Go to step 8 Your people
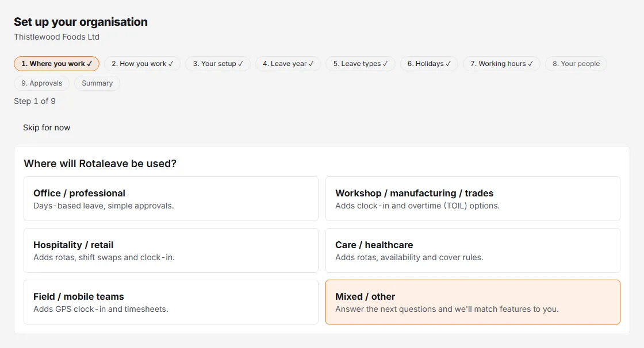 coord(576,64)
